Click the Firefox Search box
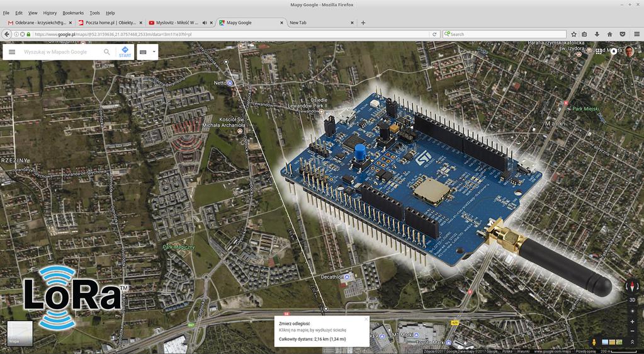The width and height of the screenshot is (644, 354). coord(504,35)
